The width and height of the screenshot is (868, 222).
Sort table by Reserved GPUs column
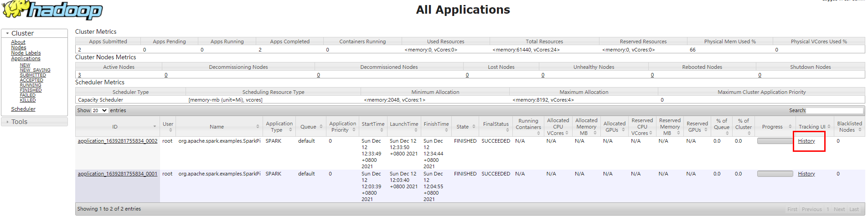(697, 127)
